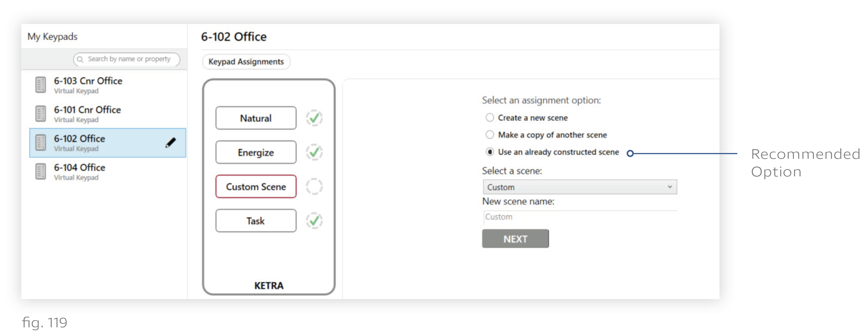Click the Energize keypad button

[x=256, y=152]
